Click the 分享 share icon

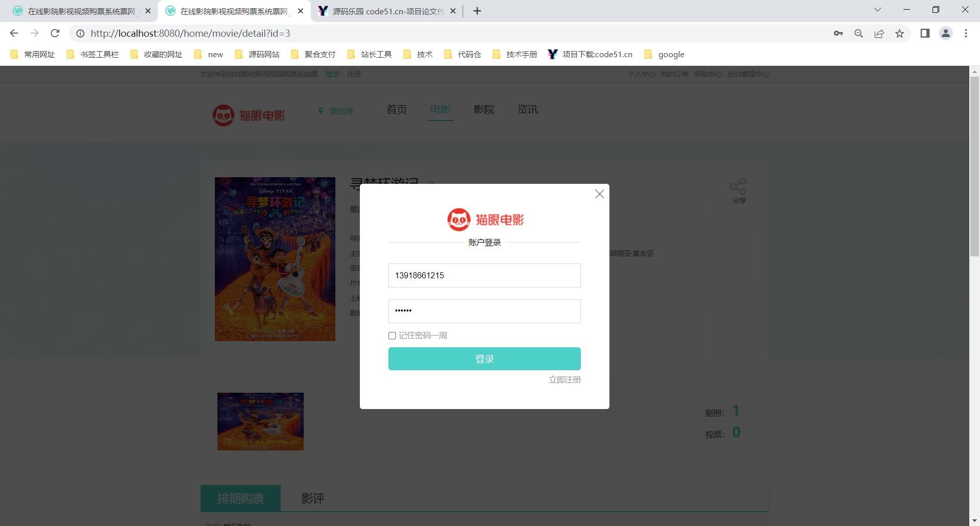738,185
